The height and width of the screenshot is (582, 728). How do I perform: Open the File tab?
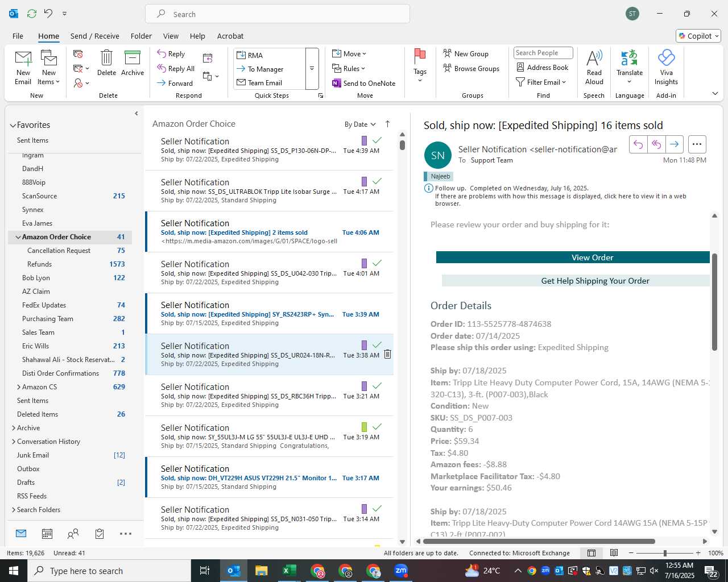click(18, 36)
